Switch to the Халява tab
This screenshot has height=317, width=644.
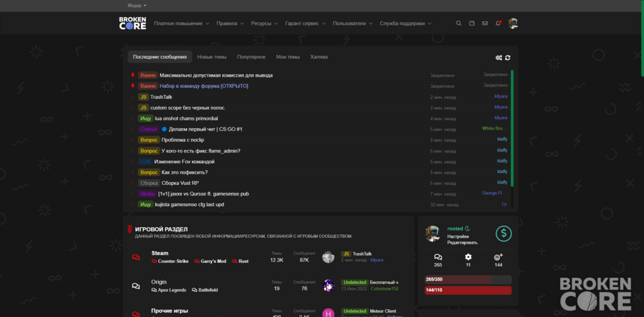[319, 57]
